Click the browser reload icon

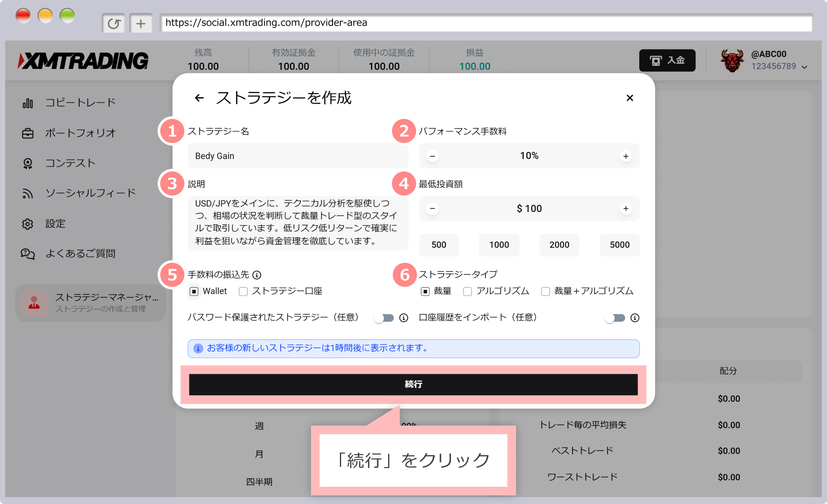113,23
